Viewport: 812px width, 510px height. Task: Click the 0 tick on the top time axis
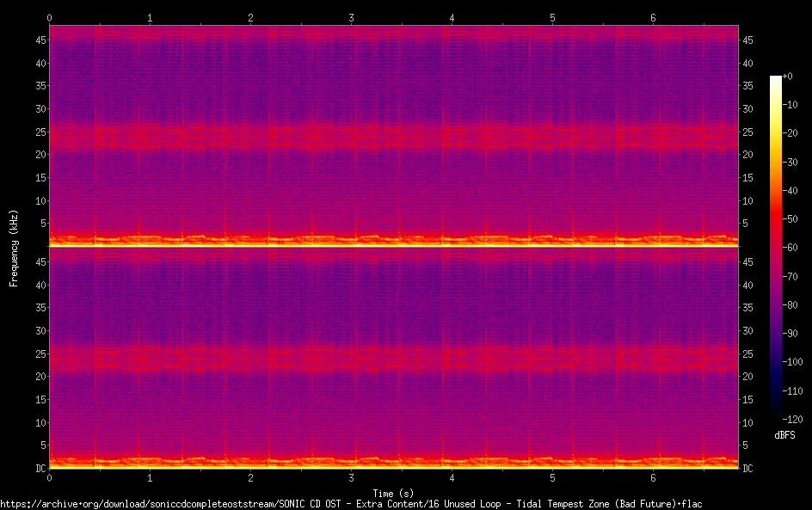click(50, 18)
